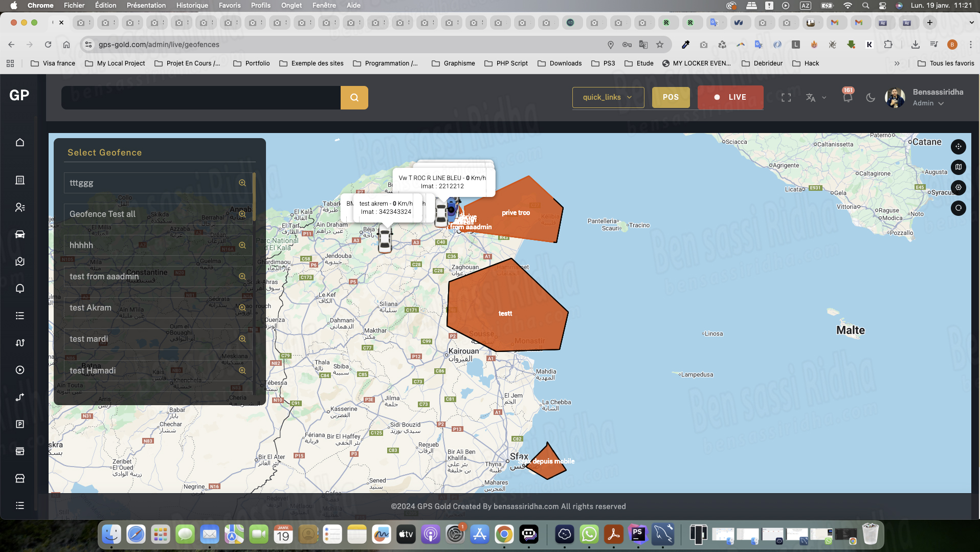Click the notification bell in top header
The image size is (980, 552).
[848, 97]
